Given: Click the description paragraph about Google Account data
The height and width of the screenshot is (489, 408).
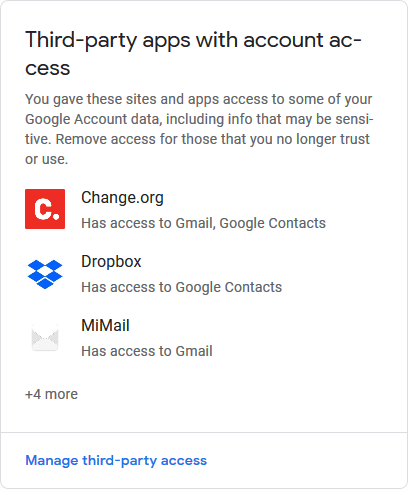Looking at the screenshot, I should (199, 129).
